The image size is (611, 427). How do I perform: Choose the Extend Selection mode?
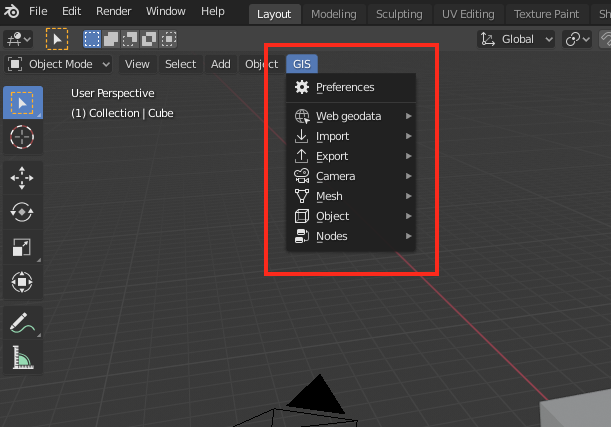click(x=111, y=39)
